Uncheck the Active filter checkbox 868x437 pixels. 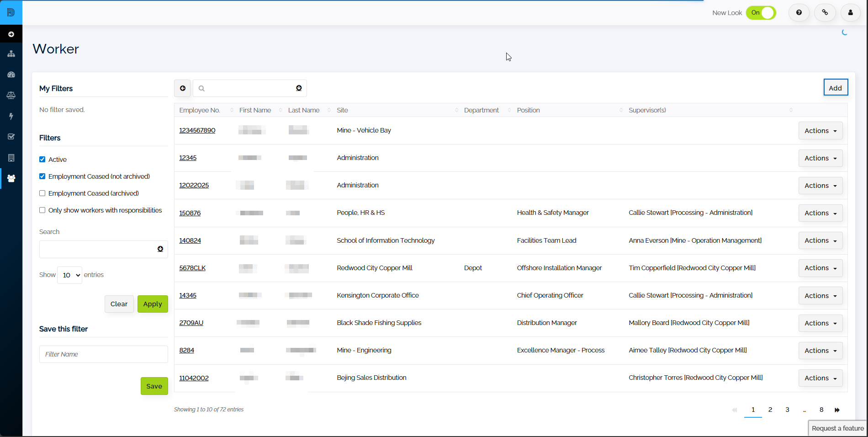point(42,160)
